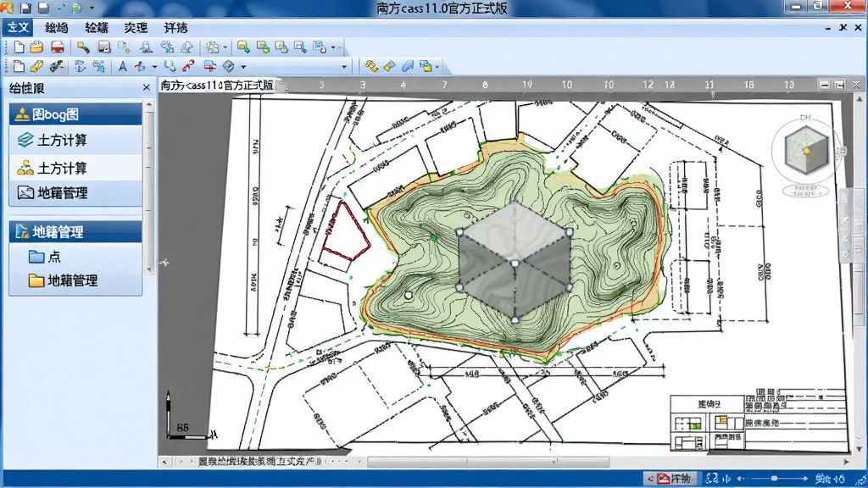Collapse the 图bog图 section header in left panel
Viewport: 868px width, 488px height.
click(75, 114)
